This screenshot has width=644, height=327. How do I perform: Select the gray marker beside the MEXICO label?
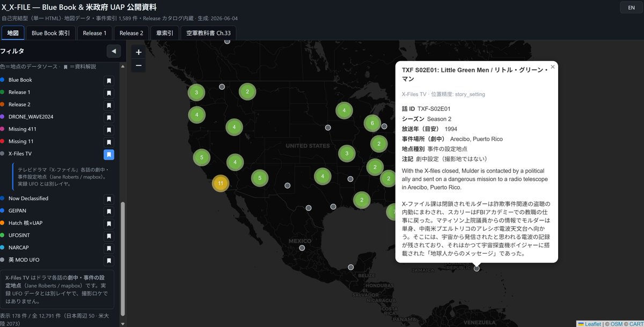pyautogui.click(x=302, y=248)
